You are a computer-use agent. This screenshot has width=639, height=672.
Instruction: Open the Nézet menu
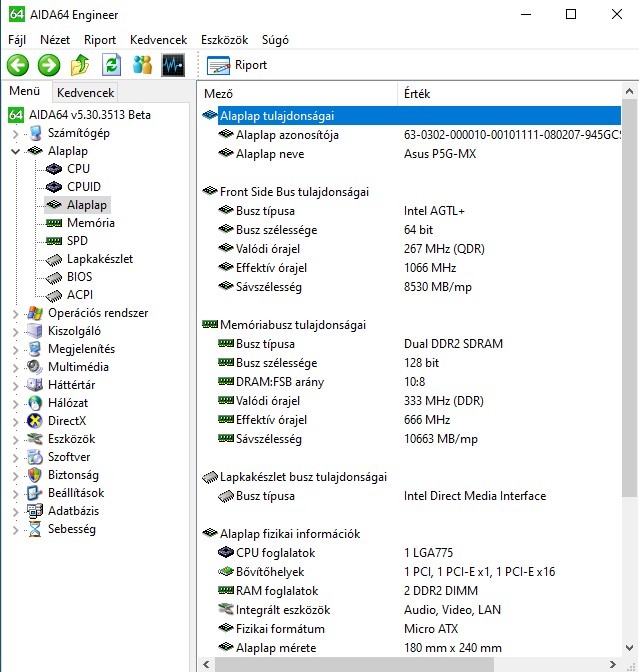click(x=55, y=40)
